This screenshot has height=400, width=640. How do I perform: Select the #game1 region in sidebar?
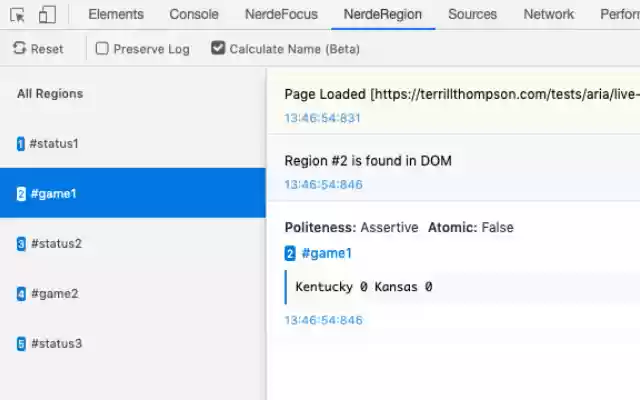click(133, 193)
